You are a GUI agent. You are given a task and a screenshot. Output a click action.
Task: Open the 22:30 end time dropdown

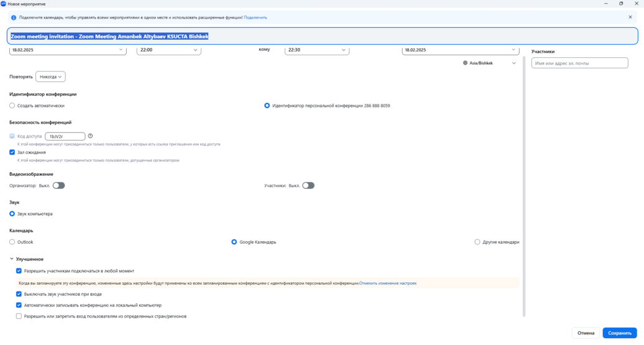pyautogui.click(x=316, y=50)
